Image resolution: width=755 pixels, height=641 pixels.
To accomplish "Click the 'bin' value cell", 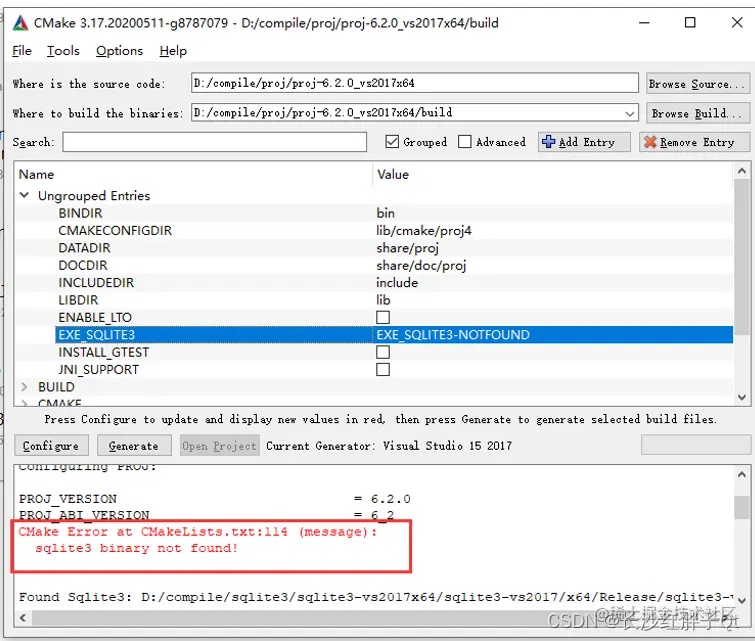I will tap(385, 213).
